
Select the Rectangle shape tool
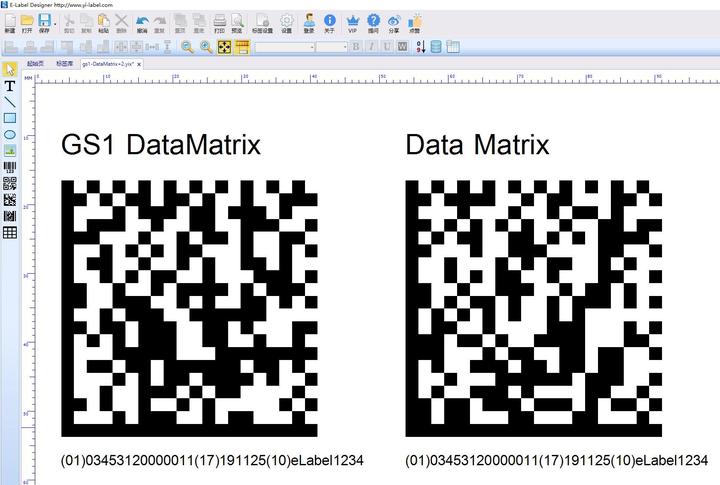tap(10, 118)
